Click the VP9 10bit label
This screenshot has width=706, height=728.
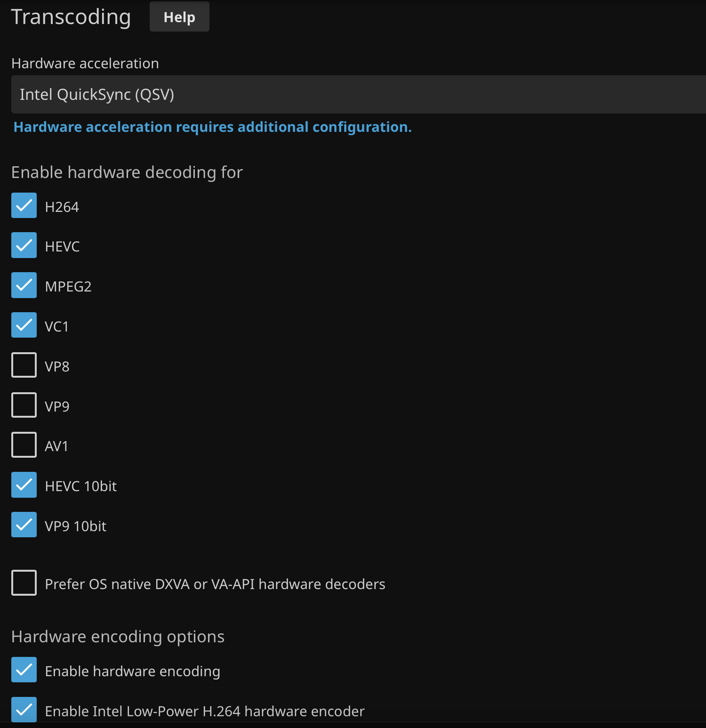(75, 526)
